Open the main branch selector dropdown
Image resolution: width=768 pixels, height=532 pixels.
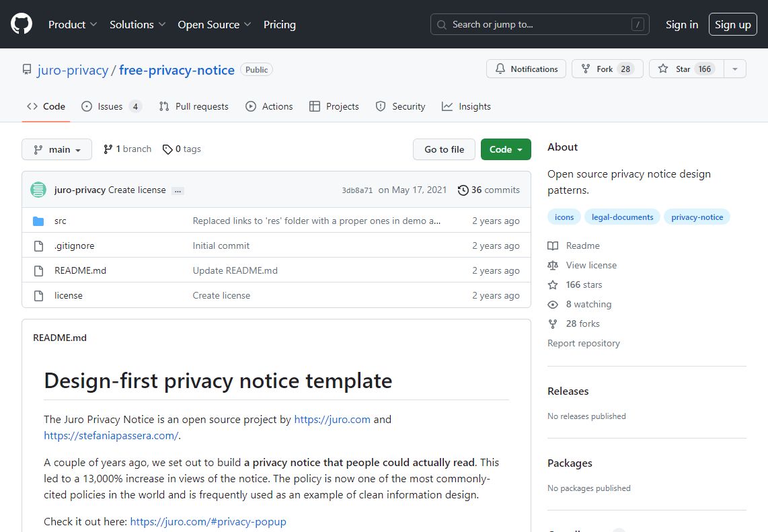coord(56,149)
